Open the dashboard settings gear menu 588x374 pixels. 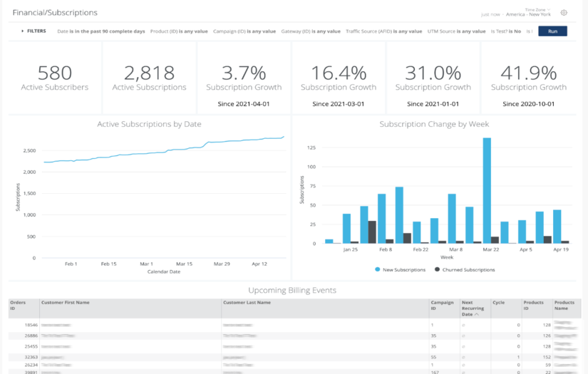pos(564,13)
